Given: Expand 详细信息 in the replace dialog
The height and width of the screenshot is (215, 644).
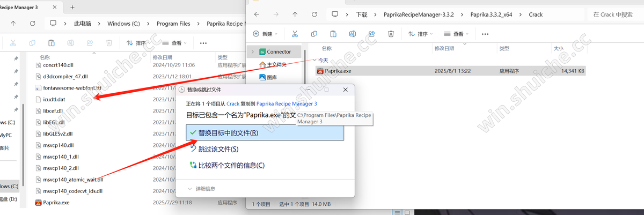Looking at the screenshot, I should click(202, 189).
